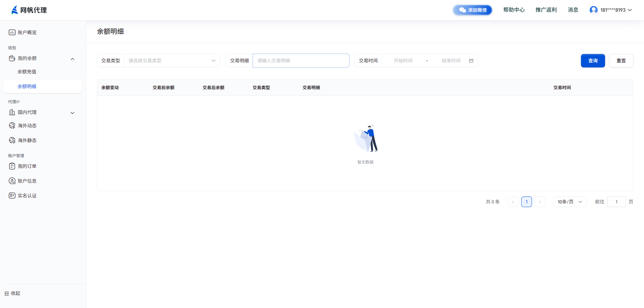Open 帮助中心 in the top navigation
Viewport: 644px width, 308px height.
click(514, 10)
